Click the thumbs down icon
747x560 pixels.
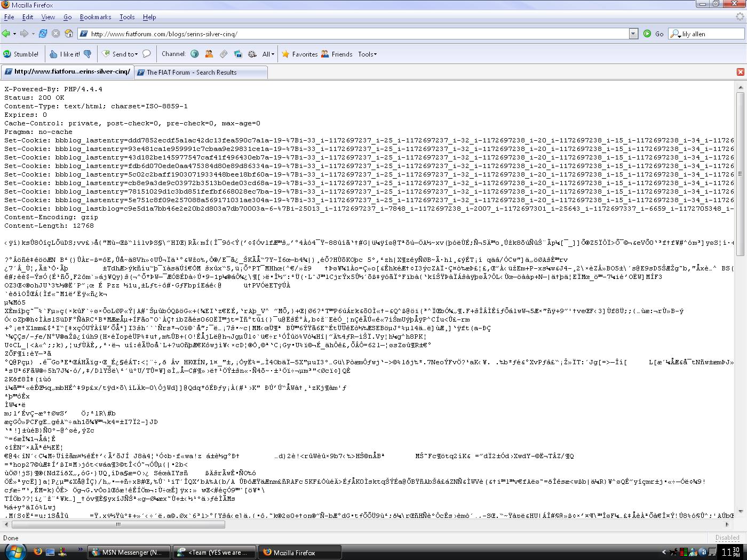point(88,54)
